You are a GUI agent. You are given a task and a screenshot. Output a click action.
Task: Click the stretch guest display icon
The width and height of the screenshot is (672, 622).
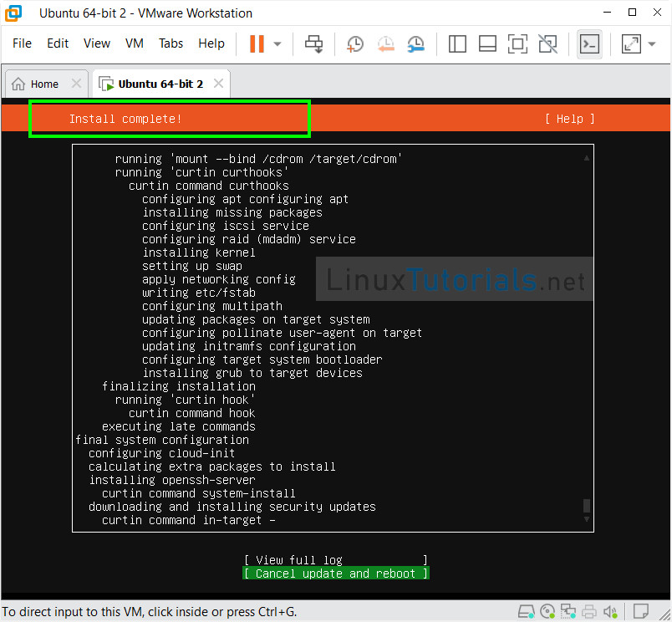(x=631, y=43)
